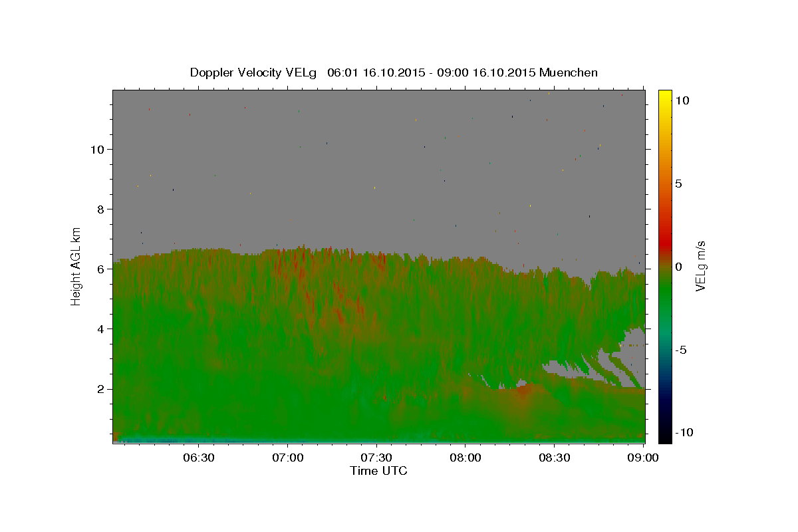Click the colorbar value label -5
This screenshot has width=798, height=532.
point(681,350)
